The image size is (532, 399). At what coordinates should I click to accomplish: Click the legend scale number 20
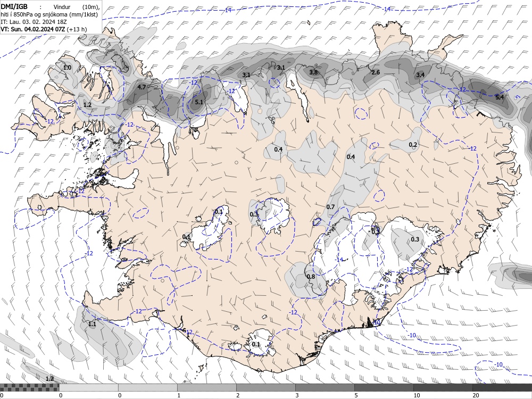pos(476,395)
